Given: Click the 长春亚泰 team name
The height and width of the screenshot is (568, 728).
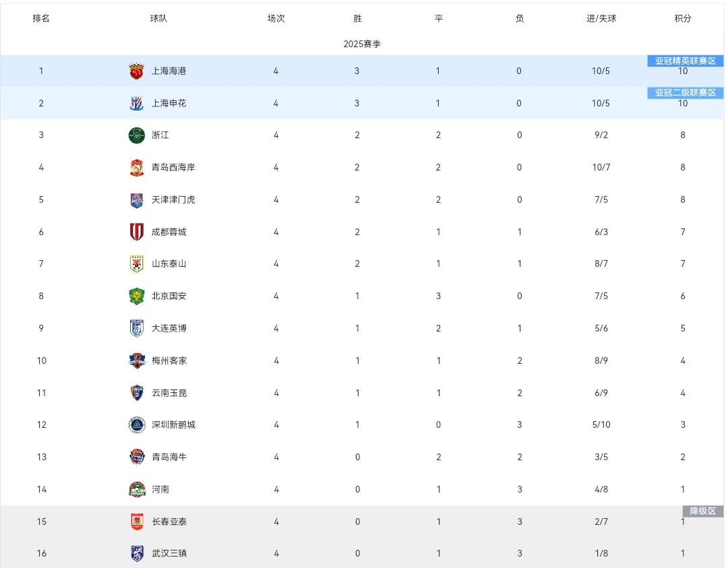Looking at the screenshot, I should tap(169, 522).
